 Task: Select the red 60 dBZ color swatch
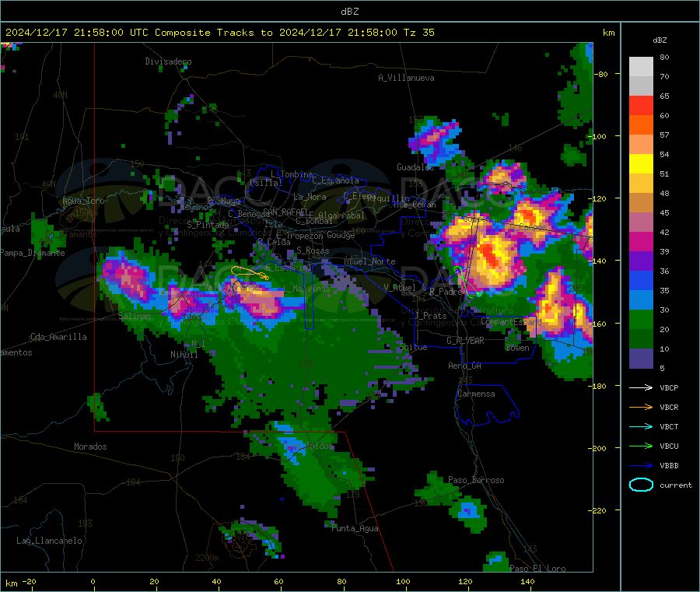(x=641, y=105)
